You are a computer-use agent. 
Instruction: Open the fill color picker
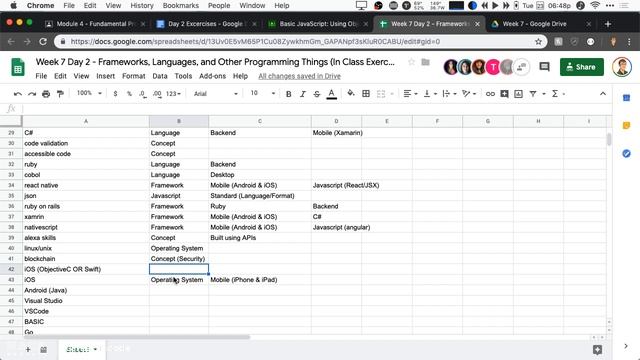[x=351, y=94]
